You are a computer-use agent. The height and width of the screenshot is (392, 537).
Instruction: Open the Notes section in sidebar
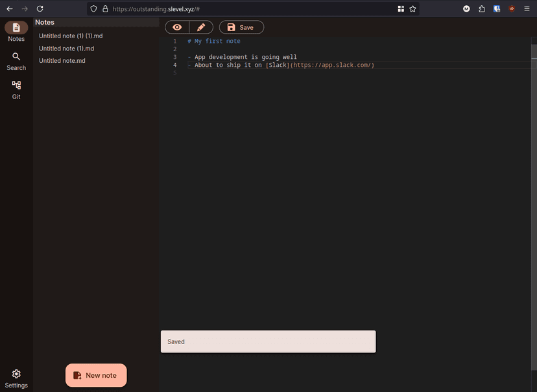16,32
